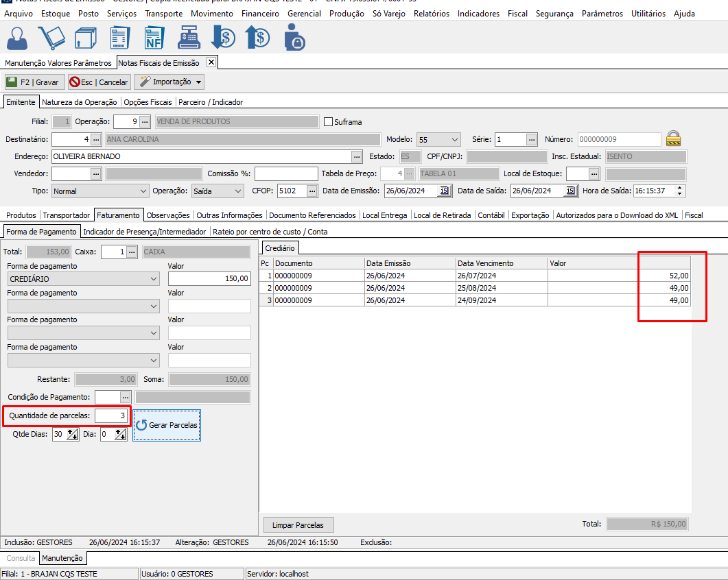The width and height of the screenshot is (728, 580).
Task: Click the padlock icon beside Número field
Action: tap(674, 139)
